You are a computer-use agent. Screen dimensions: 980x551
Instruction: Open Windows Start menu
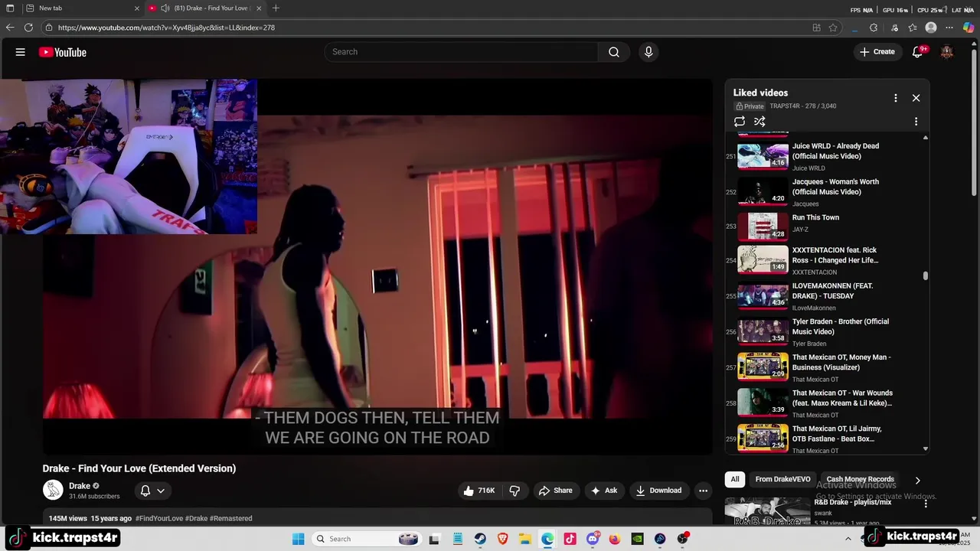click(298, 539)
